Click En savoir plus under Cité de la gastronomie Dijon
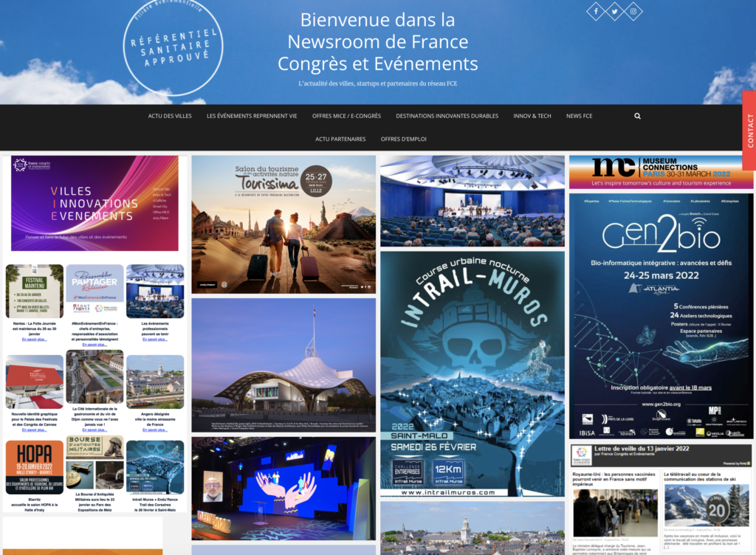 [95, 430]
